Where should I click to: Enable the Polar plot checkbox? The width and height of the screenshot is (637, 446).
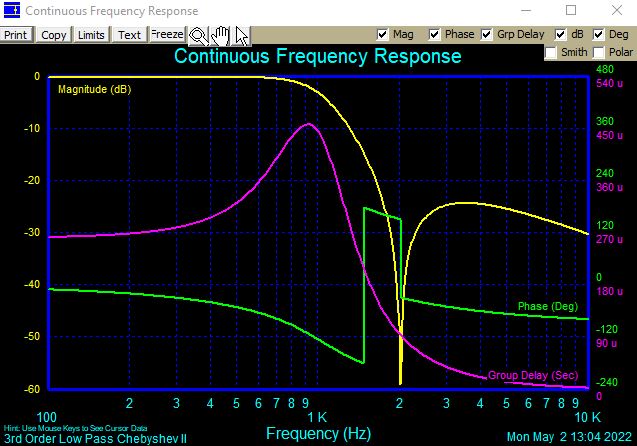(598, 52)
